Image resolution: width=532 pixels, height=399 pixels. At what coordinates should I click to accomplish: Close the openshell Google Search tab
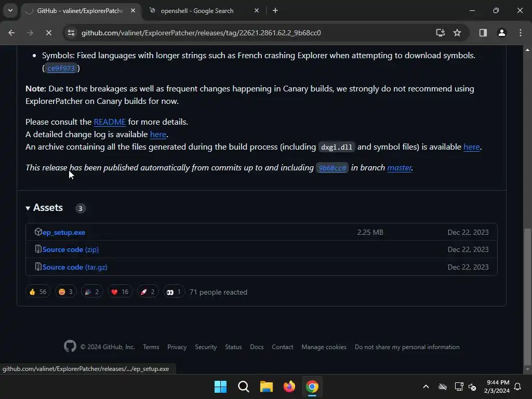click(257, 10)
